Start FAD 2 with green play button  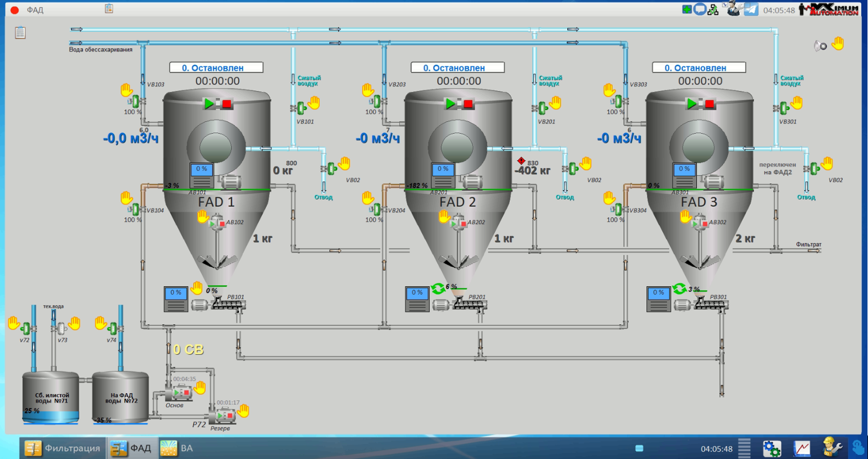(450, 104)
